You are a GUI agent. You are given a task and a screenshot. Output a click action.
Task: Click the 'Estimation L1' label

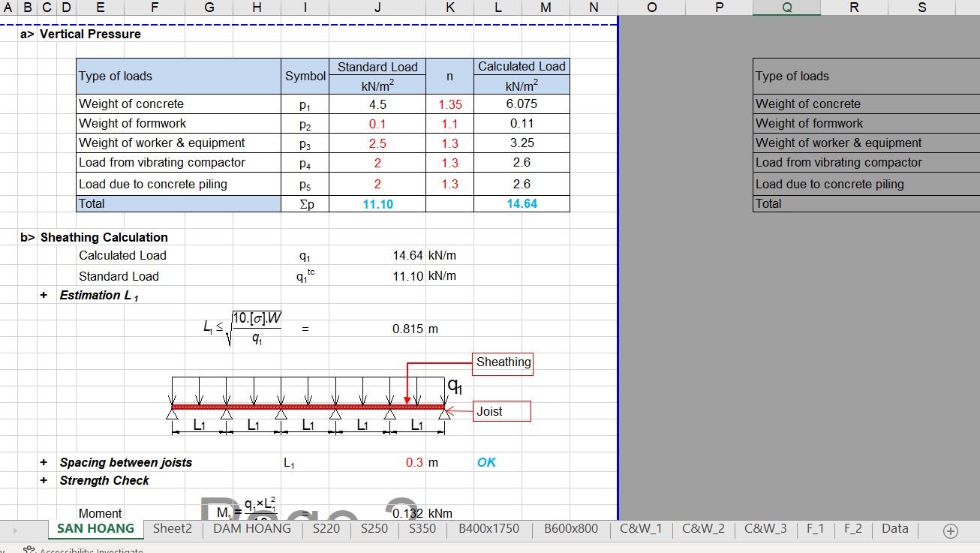tap(99, 296)
